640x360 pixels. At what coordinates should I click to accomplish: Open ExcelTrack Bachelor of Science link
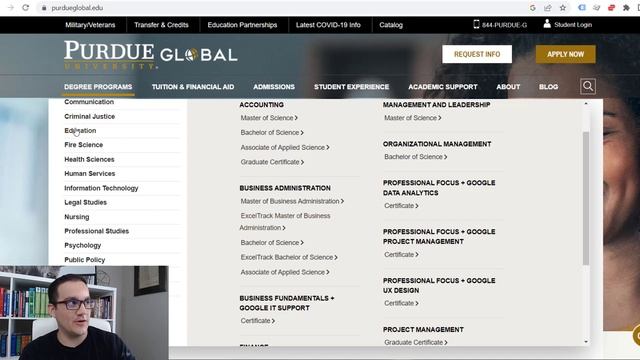pyautogui.click(x=289, y=257)
